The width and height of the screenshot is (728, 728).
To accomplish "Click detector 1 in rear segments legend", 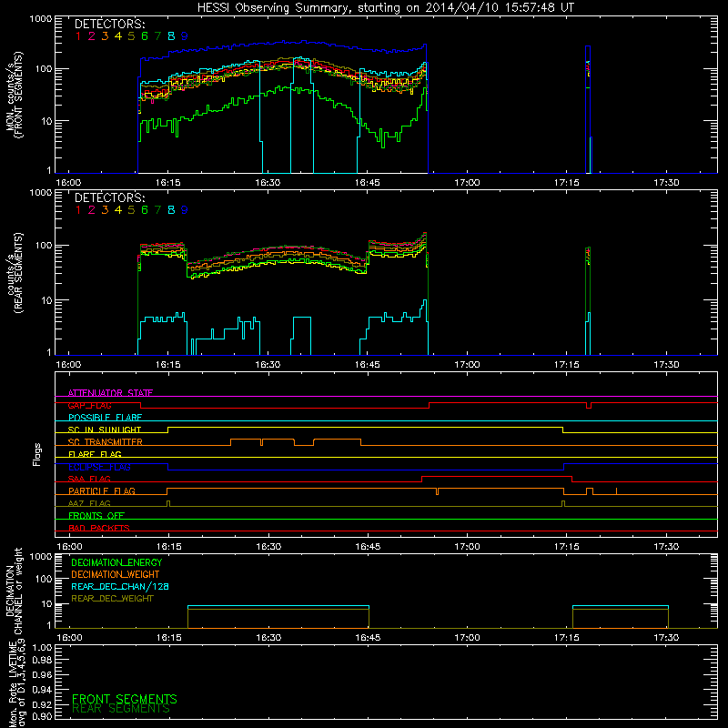I will coord(78,210).
